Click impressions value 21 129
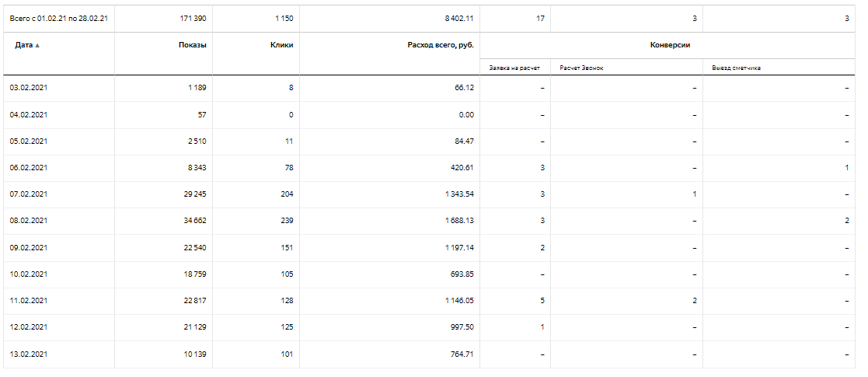 195,326
